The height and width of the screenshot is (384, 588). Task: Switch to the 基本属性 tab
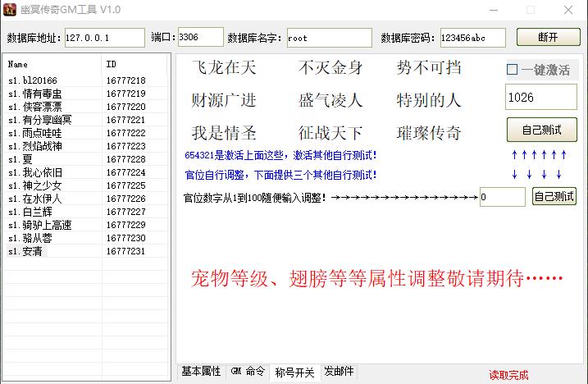click(201, 372)
